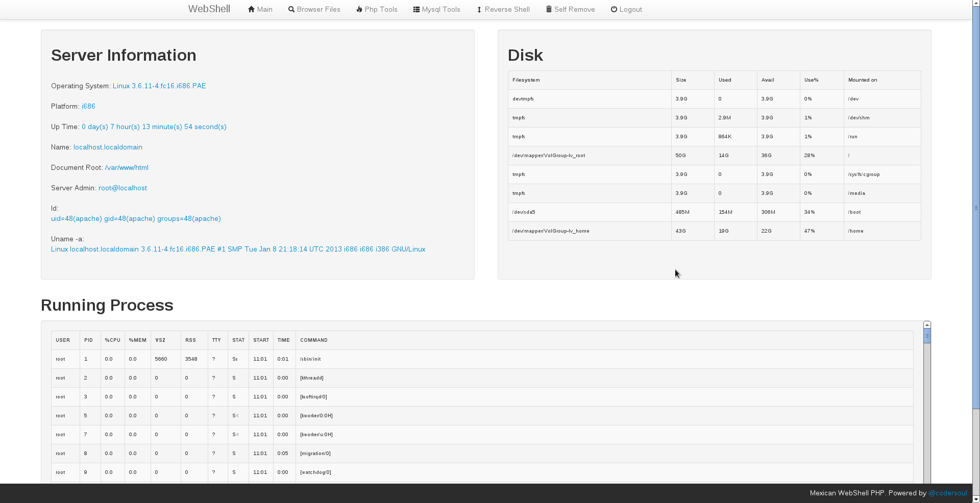Image resolution: width=980 pixels, height=503 pixels.
Task: Click the /var/www/html document root text
Action: coord(127,167)
